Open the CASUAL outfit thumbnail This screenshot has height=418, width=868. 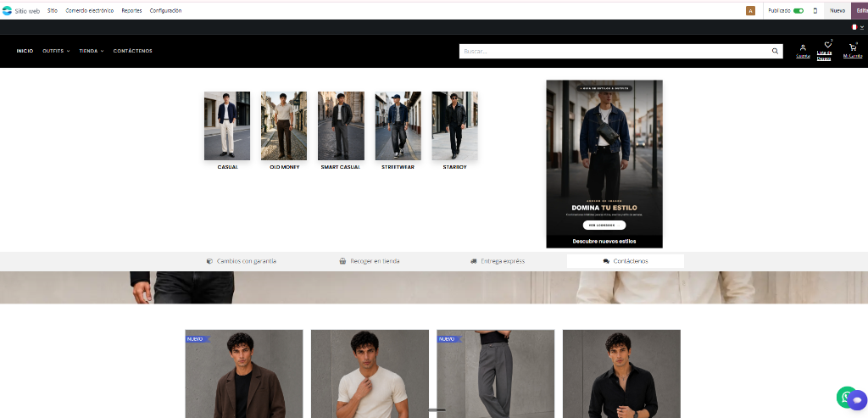point(227,125)
